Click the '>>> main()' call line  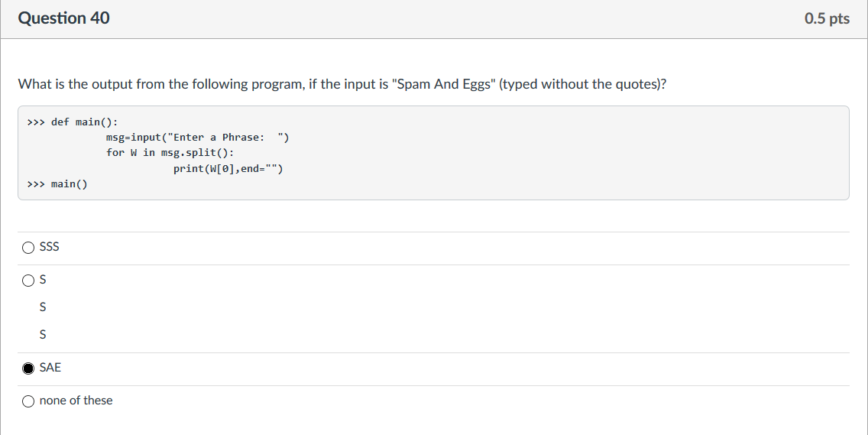(57, 184)
